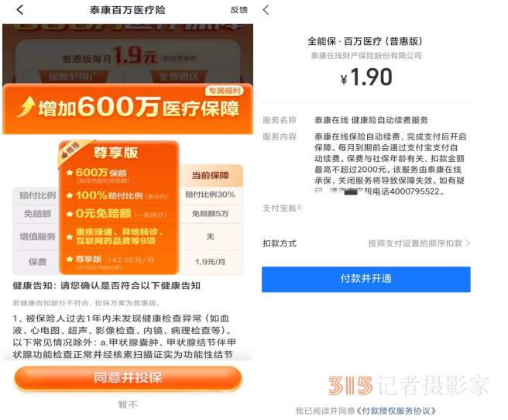Tap the 增加600万医疗保障 banner

(x=128, y=109)
